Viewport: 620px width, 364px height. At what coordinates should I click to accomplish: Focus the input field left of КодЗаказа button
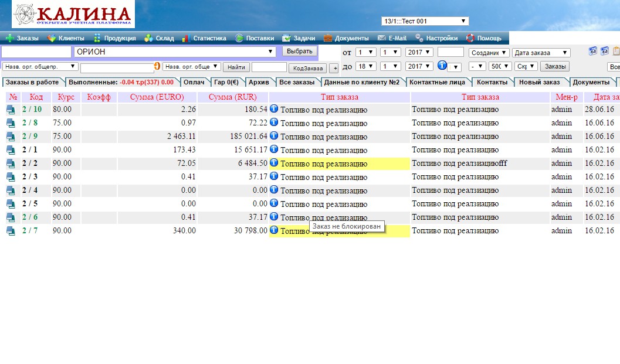(269, 67)
